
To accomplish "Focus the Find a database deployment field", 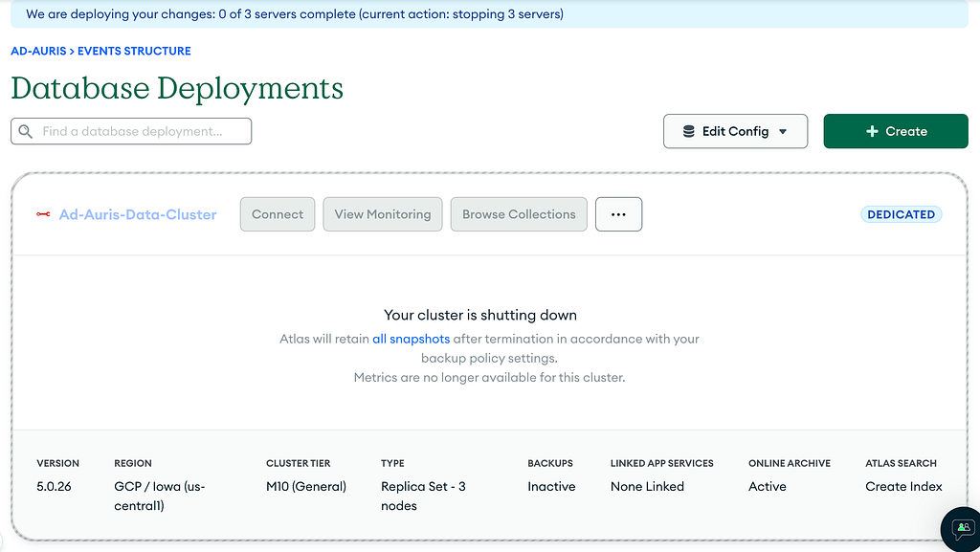I will 131,131.
